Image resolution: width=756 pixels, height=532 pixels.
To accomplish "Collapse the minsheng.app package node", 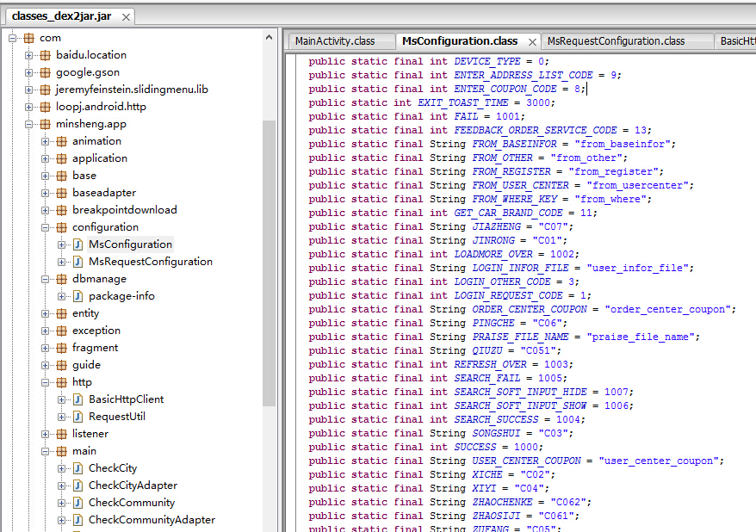I will click(x=29, y=124).
